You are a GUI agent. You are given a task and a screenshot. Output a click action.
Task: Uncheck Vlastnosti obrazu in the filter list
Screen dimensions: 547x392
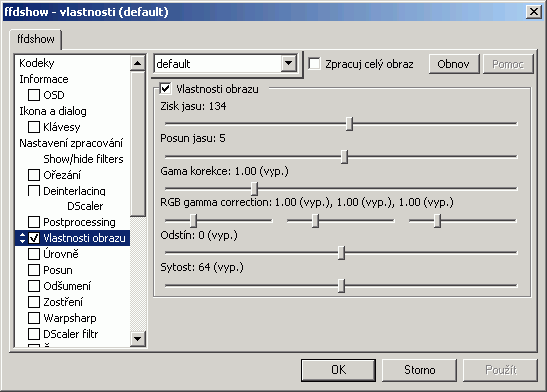pyautogui.click(x=34, y=238)
